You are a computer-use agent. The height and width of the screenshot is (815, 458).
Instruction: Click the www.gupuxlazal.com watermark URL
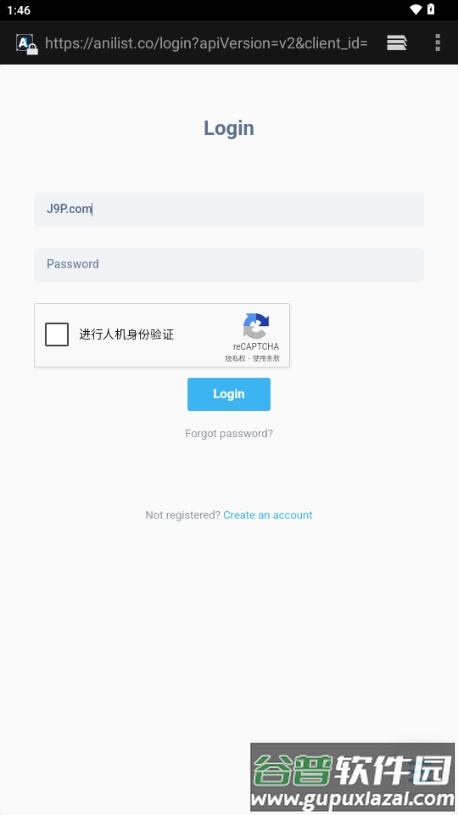click(352, 798)
